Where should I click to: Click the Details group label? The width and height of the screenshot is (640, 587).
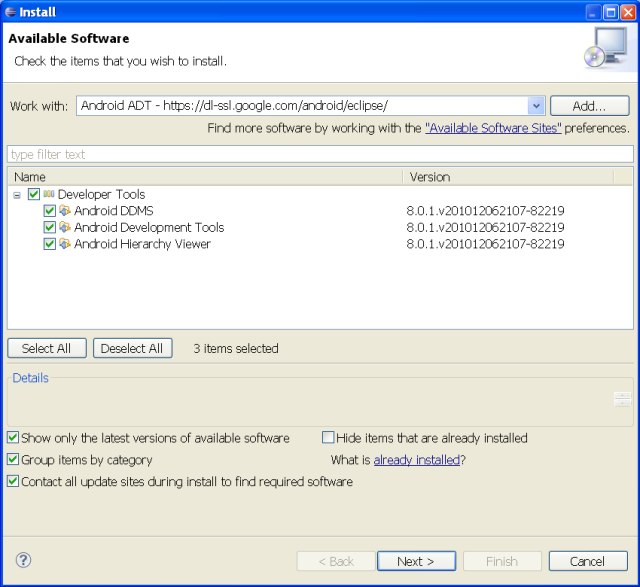pyautogui.click(x=31, y=378)
